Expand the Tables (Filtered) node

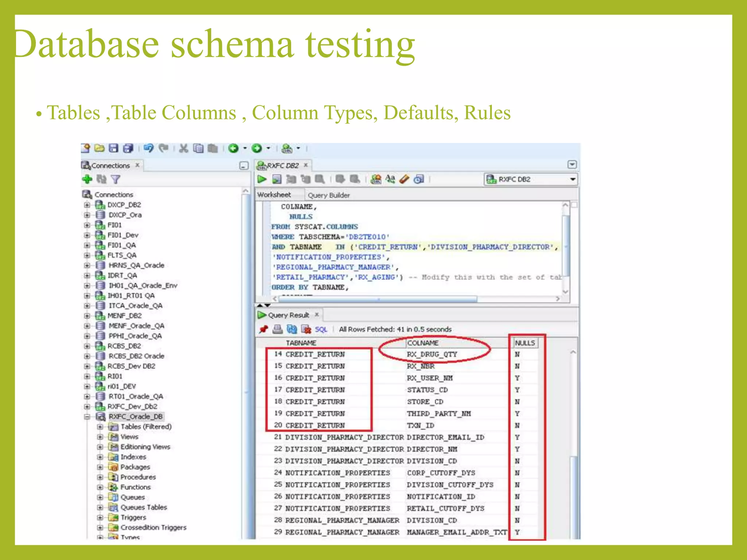[100, 427]
